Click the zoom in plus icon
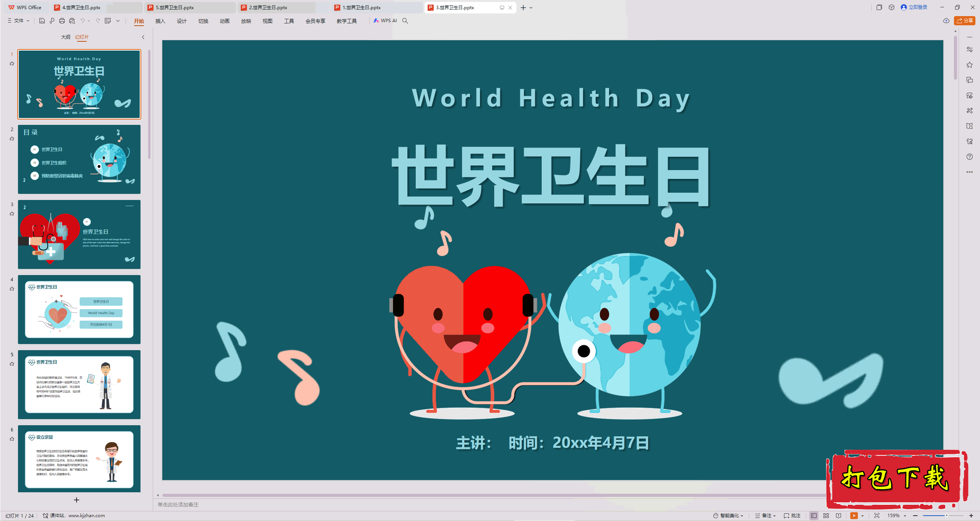 971,516
